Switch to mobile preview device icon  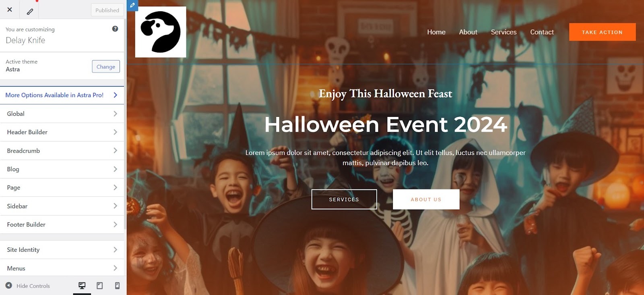(x=117, y=286)
